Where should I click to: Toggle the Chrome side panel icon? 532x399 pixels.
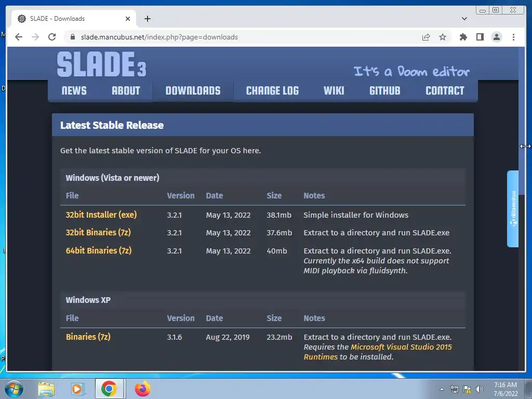click(x=480, y=37)
